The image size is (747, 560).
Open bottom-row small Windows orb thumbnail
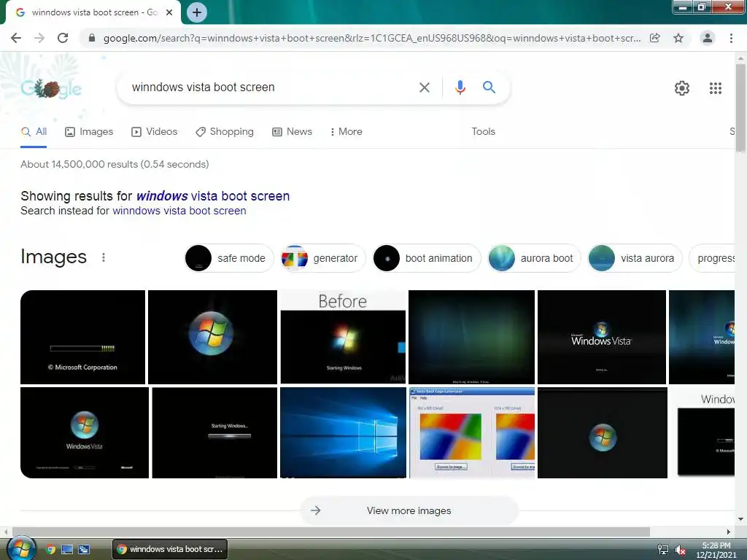tap(603, 433)
